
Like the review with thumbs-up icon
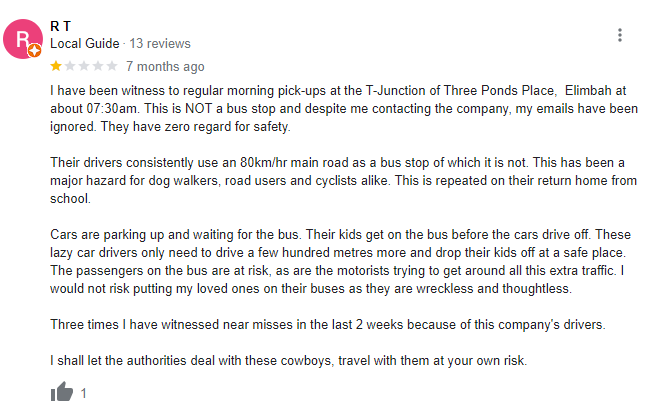[62, 392]
